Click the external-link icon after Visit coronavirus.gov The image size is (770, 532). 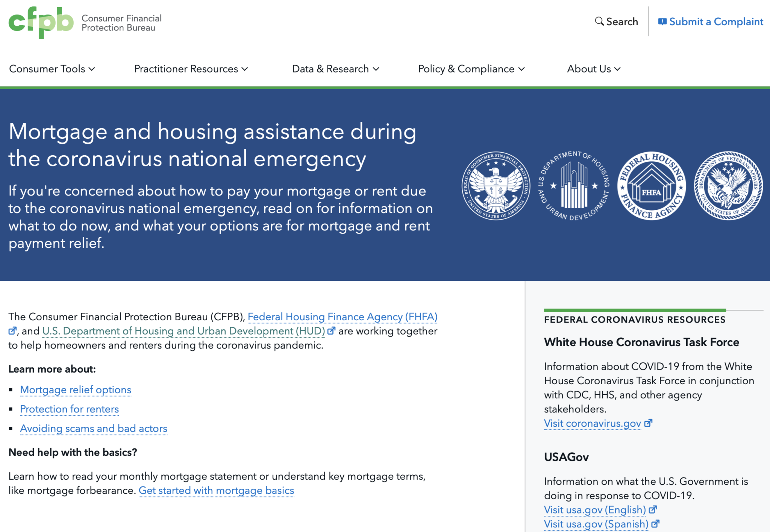pos(649,423)
